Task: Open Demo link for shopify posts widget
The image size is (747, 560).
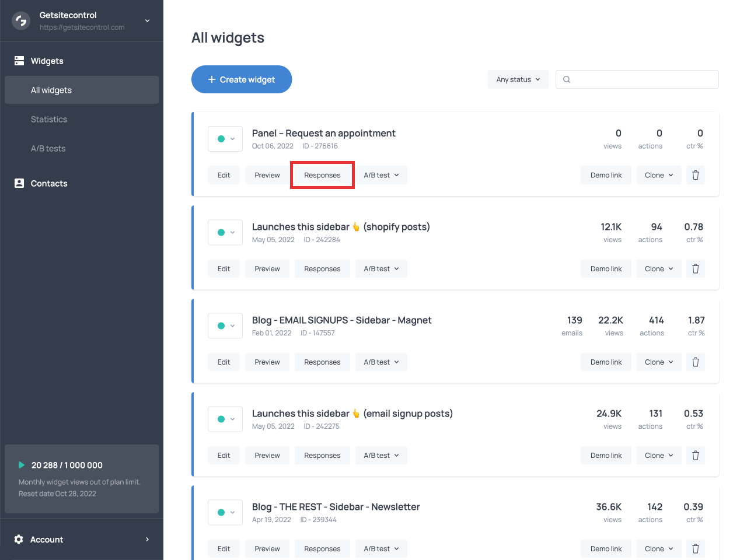Action: pos(606,269)
